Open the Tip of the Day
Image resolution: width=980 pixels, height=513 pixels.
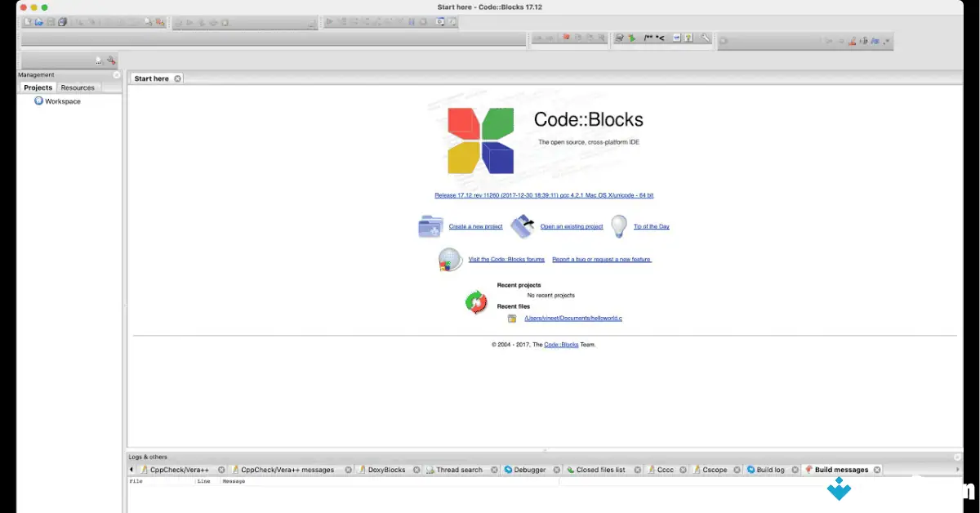tap(651, 226)
